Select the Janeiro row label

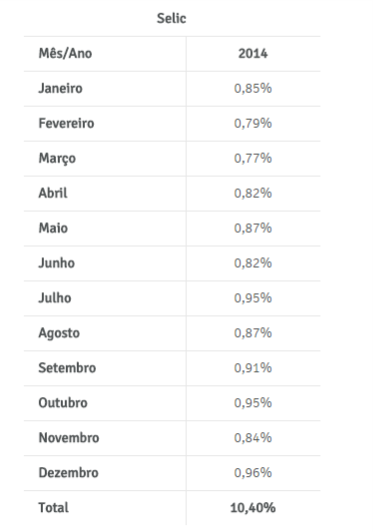pos(60,88)
